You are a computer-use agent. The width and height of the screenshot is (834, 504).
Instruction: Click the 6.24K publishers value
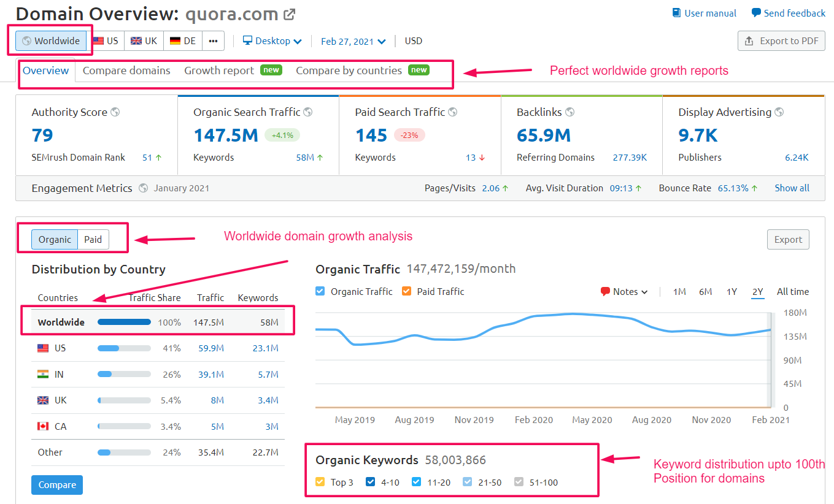(797, 158)
